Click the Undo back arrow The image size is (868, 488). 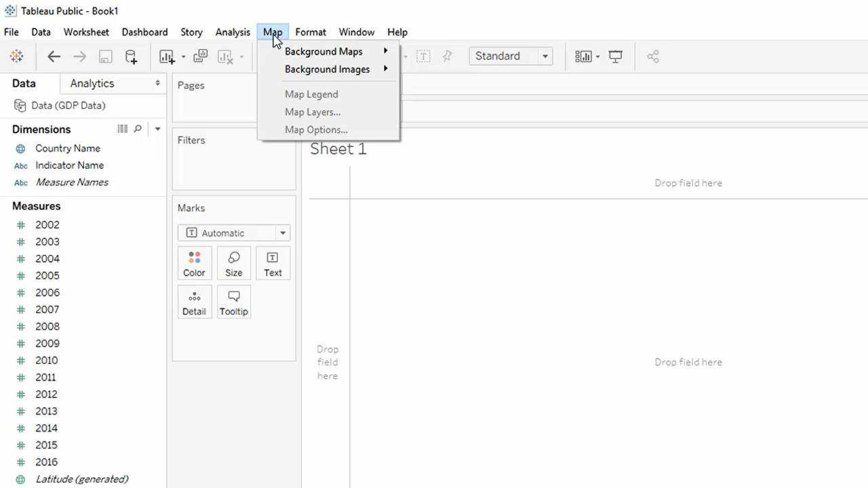click(54, 57)
